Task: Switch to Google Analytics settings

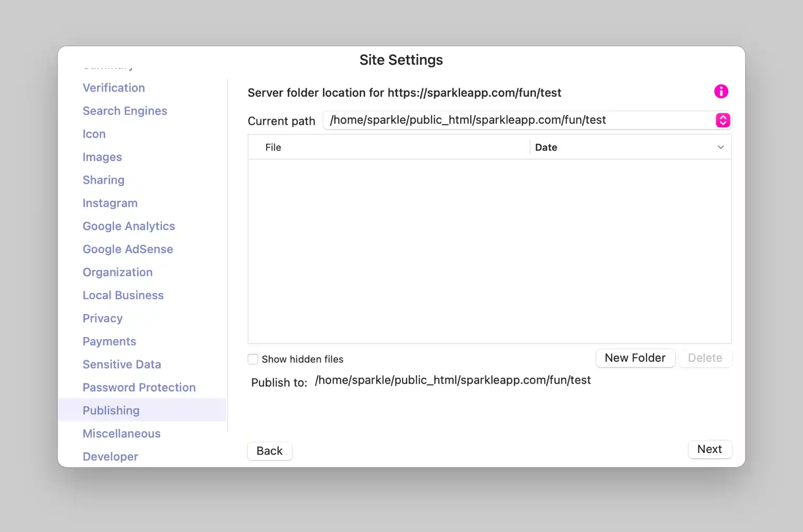Action: tap(129, 226)
